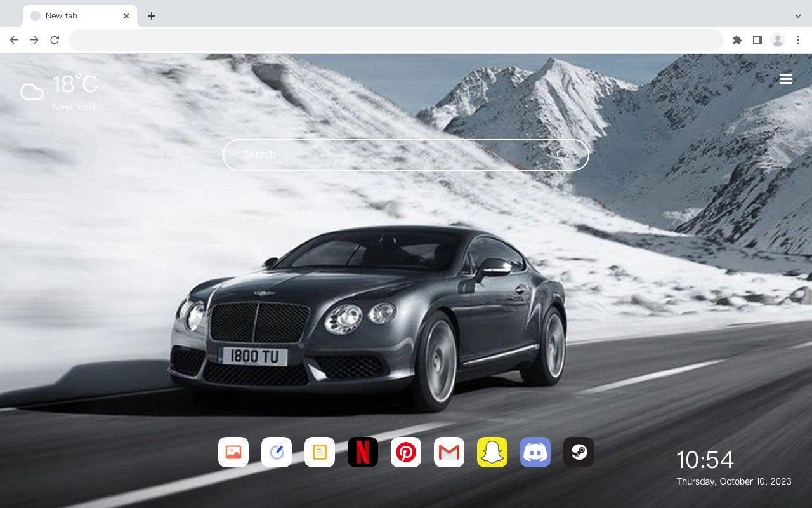Launch the Steam shortcut icon
The width and height of the screenshot is (812, 508).
point(579,452)
